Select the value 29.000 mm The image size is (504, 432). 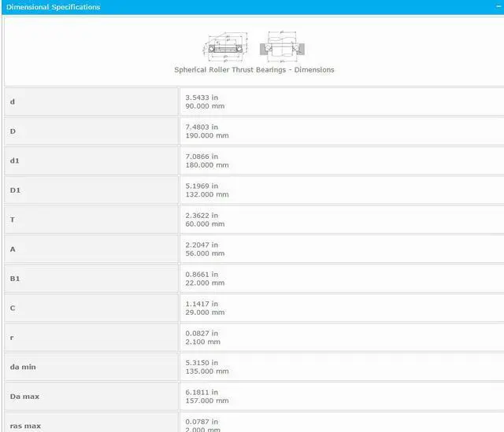(x=205, y=312)
